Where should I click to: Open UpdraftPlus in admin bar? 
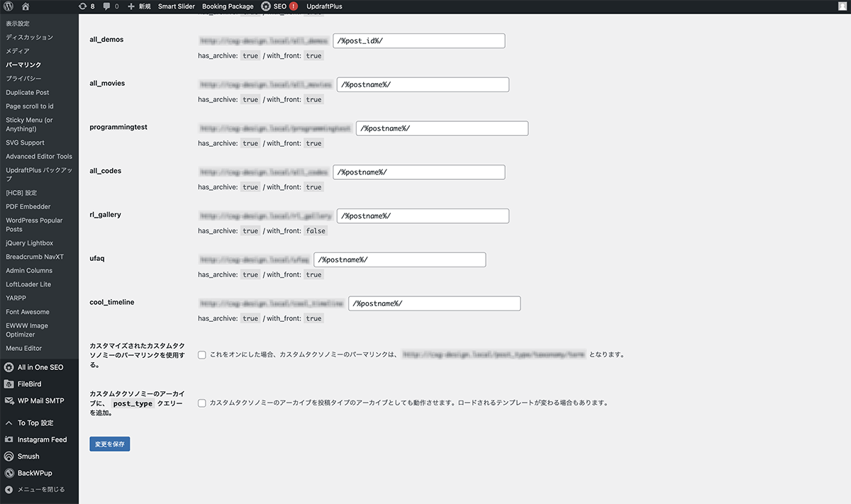tap(324, 6)
